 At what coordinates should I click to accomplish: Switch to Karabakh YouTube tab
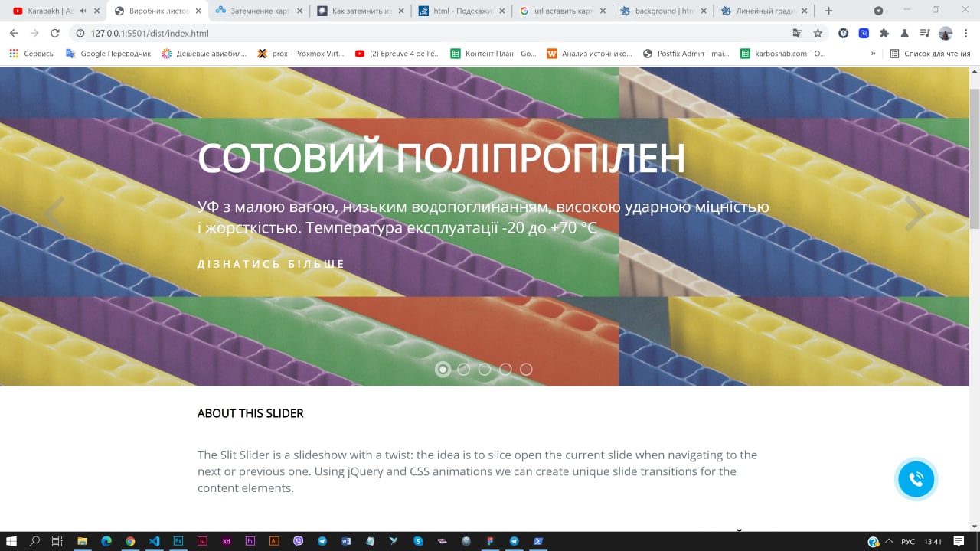point(54,11)
